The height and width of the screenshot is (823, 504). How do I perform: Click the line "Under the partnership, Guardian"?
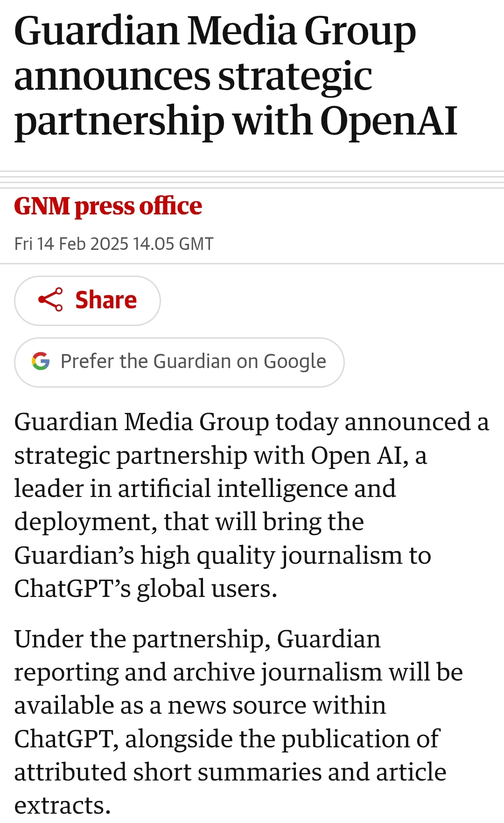tap(197, 639)
